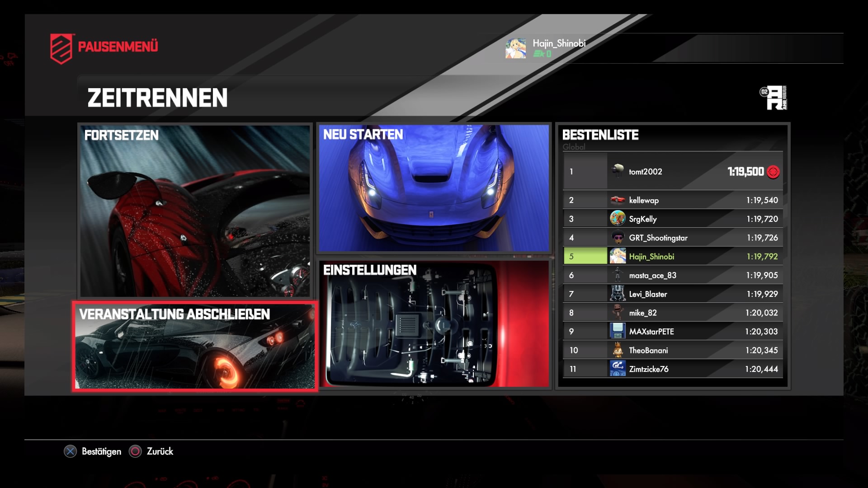
Task: Click the time 1:19,540
Action: (762, 200)
